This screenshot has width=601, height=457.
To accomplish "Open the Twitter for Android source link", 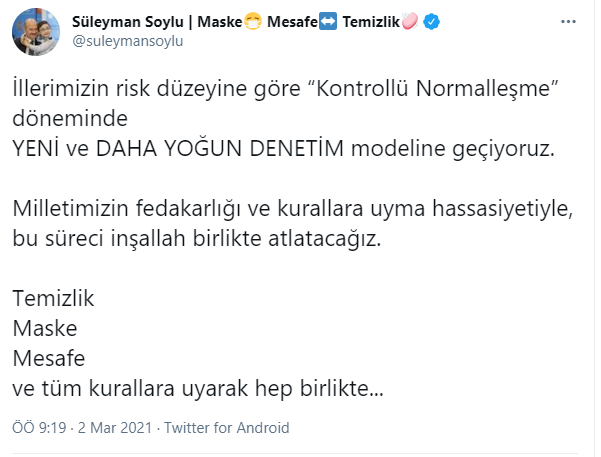I will (x=227, y=427).
